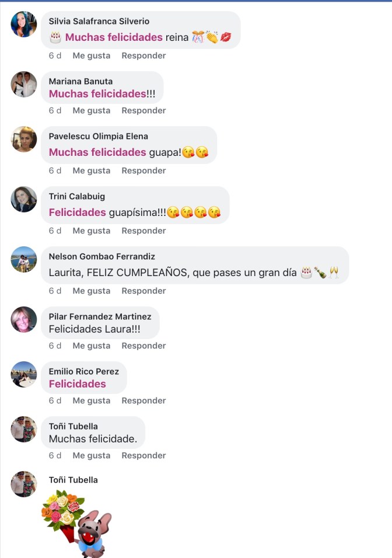Screen dimensions: 392x558
Task: Open Silvia Salafranca Silverio's profile picture
Action: click(24, 24)
